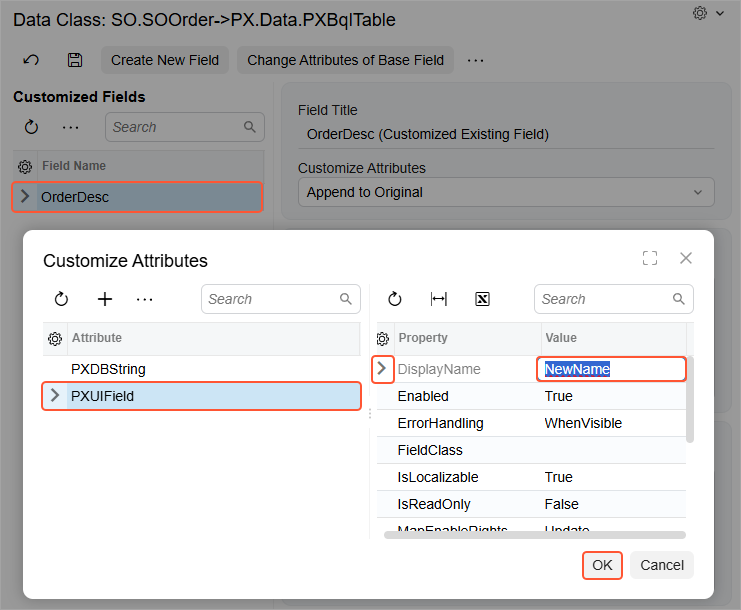The height and width of the screenshot is (610, 741).
Task: Click the Export to Excel icon
Action: [482, 299]
